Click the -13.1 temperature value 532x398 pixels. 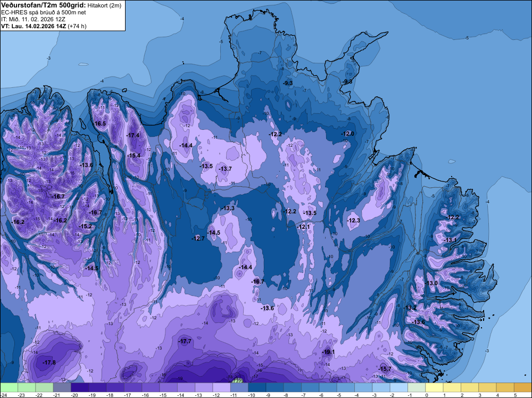(x=451, y=240)
